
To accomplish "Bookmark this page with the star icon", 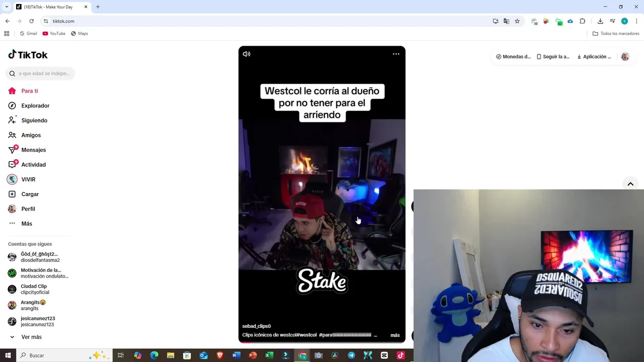I will coord(517,21).
